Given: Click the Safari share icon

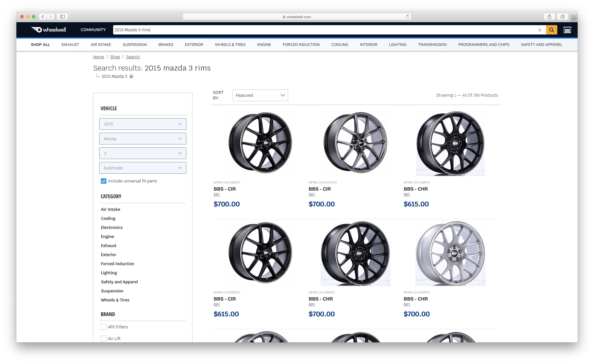Looking at the screenshot, I should coord(549,17).
